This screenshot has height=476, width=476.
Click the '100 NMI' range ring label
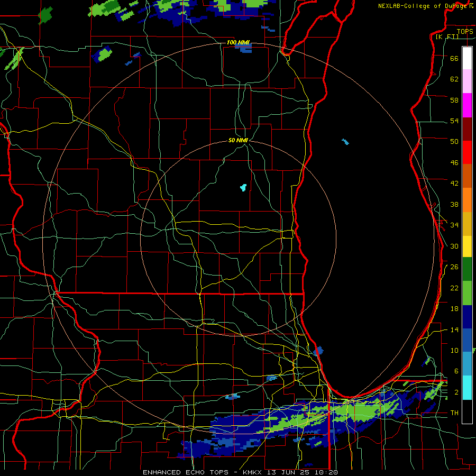(238, 42)
